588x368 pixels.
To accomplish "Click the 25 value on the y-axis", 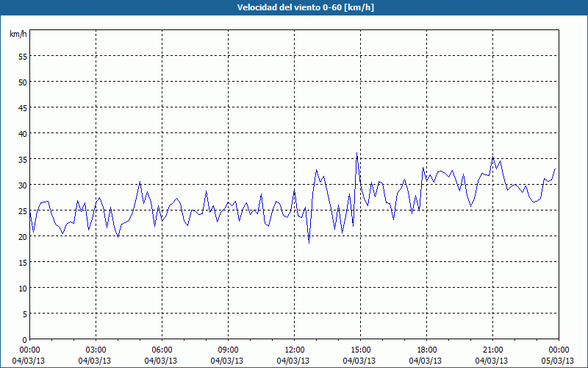I will tap(23, 210).
